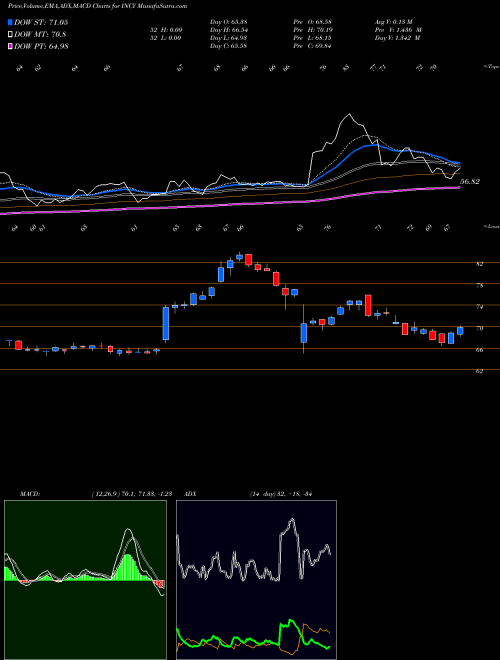Click the ADX (14 day) parameter values
The height and width of the screenshot is (660, 500).
[280, 494]
